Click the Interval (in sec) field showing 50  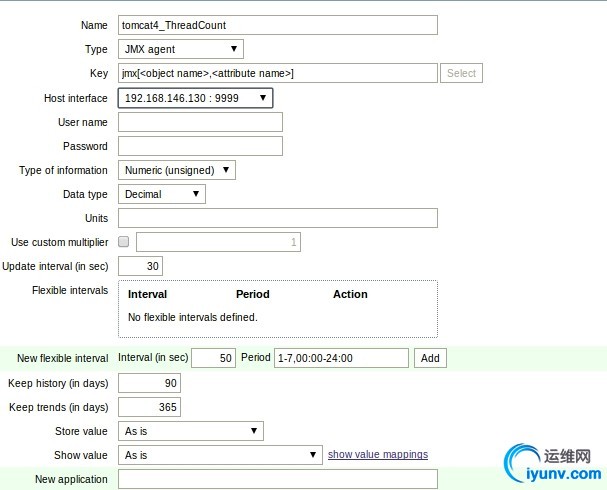click(x=213, y=358)
